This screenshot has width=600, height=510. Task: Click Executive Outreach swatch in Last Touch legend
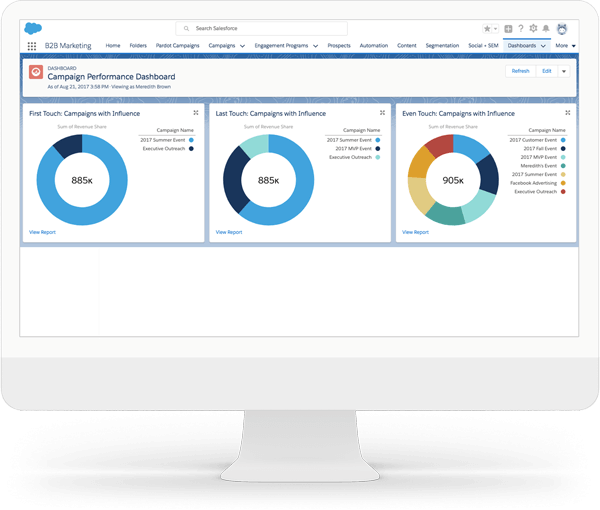coord(378,157)
